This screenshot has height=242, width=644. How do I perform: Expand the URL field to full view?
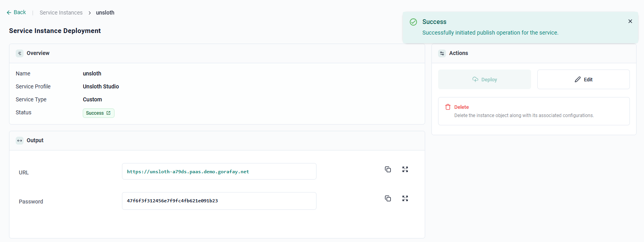coord(405,169)
